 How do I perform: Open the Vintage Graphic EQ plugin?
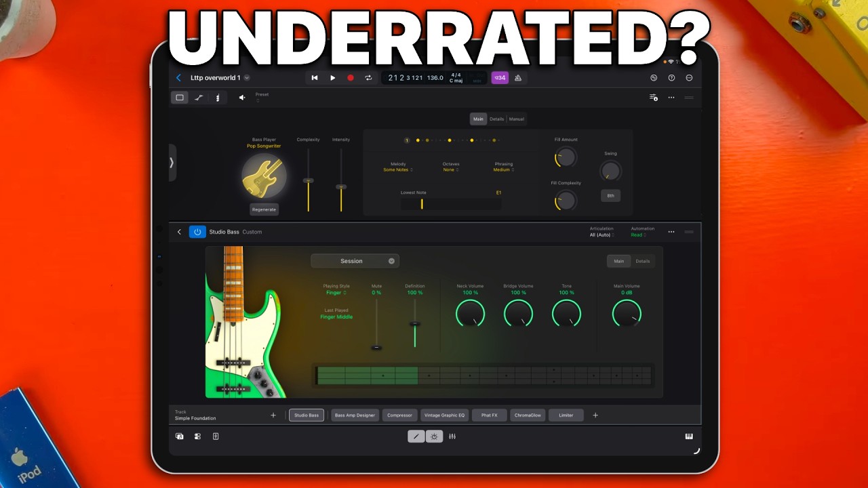(x=445, y=415)
